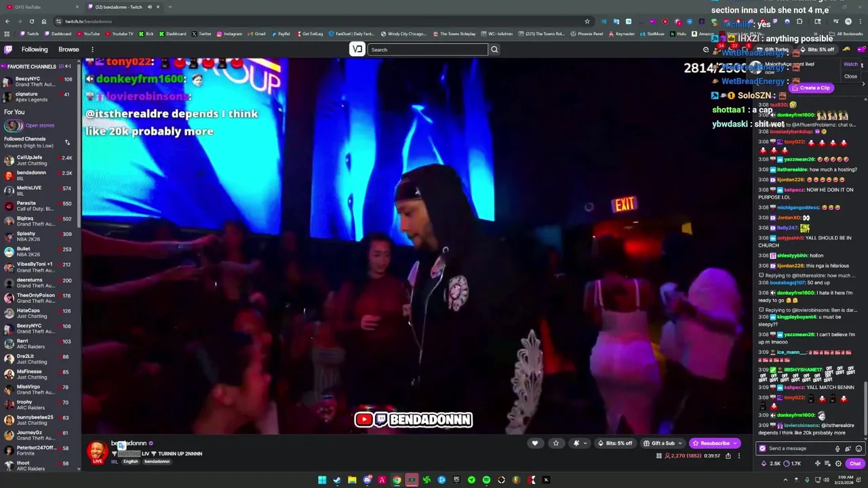This screenshot has height=488, width=868.
Task: Go to browser home page
Action: pos(43,21)
